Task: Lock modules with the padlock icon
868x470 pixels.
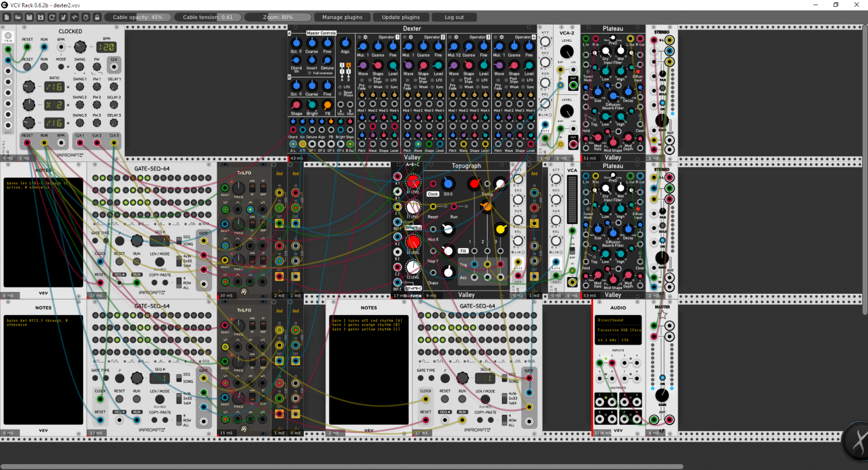Action: [x=97, y=17]
